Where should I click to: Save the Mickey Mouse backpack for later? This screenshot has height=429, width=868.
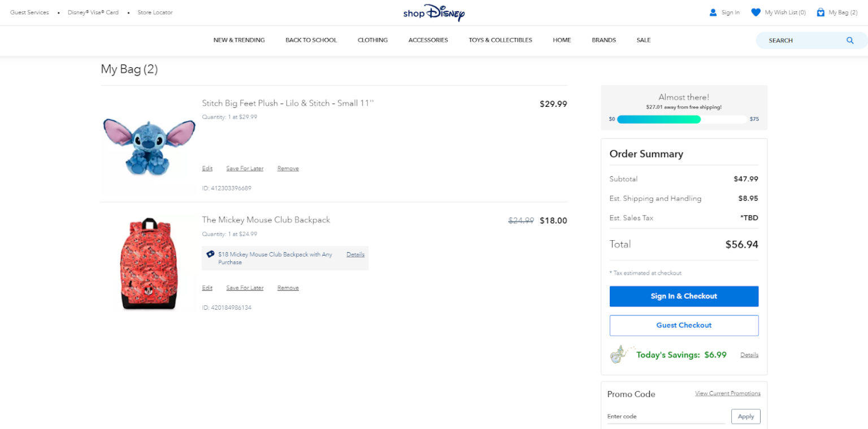(x=245, y=287)
